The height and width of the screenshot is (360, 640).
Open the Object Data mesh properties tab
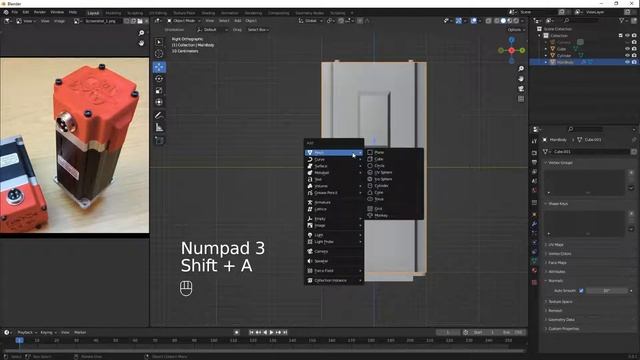[x=534, y=260]
